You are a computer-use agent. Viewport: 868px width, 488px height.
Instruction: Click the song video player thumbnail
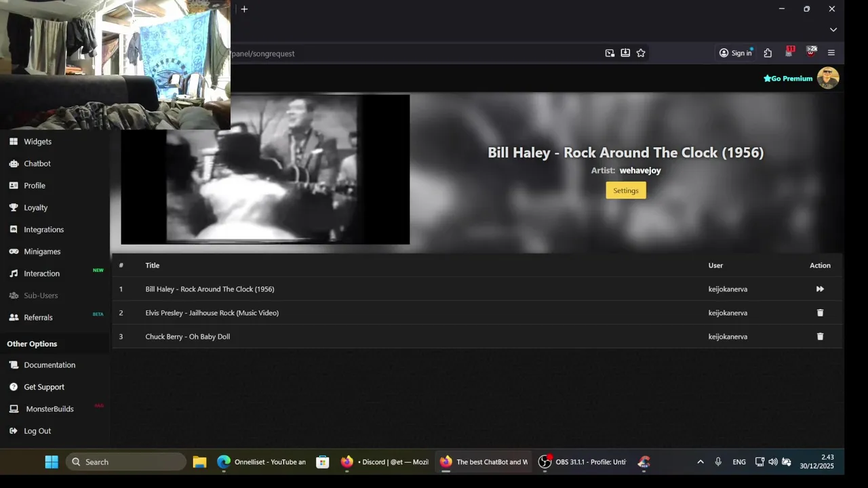[265, 169]
